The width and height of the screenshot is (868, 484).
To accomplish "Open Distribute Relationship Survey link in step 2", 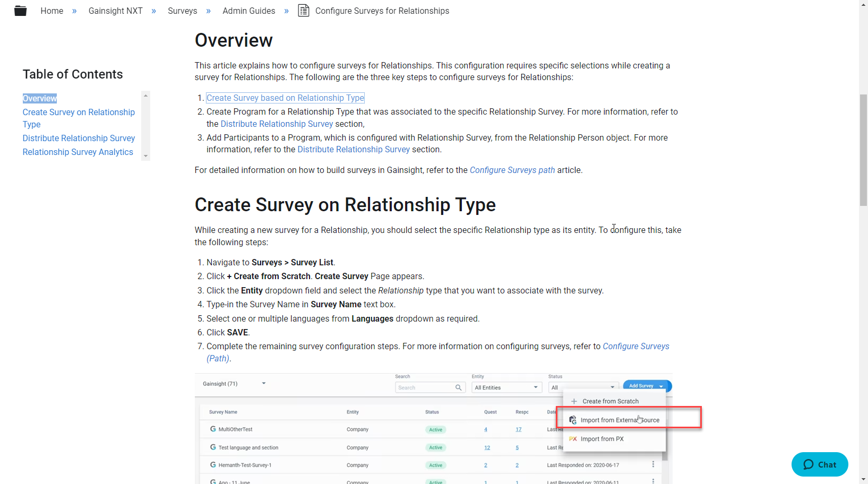I will (x=277, y=124).
